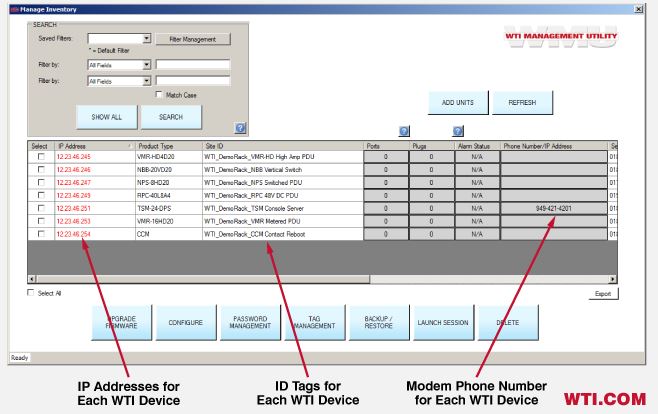Sort by Site ID column header
Image resolution: width=658 pixels, height=414 pixels.
[283, 146]
